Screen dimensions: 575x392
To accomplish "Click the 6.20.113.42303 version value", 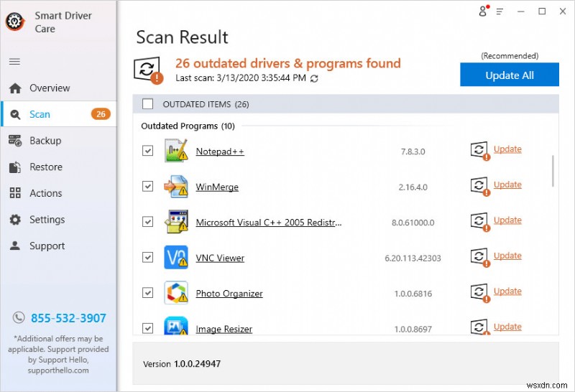I will click(x=413, y=258).
